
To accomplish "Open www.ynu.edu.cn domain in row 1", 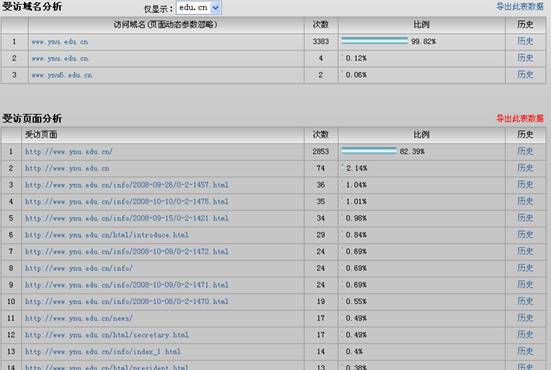I will tap(60, 42).
